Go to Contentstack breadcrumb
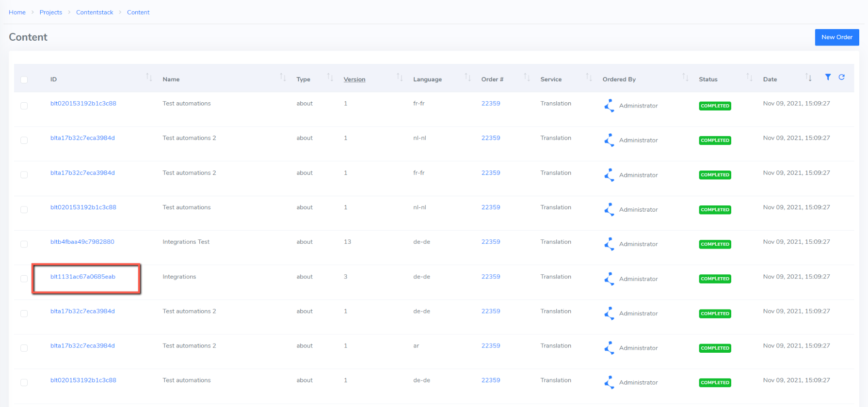The image size is (868, 407). coord(95,12)
